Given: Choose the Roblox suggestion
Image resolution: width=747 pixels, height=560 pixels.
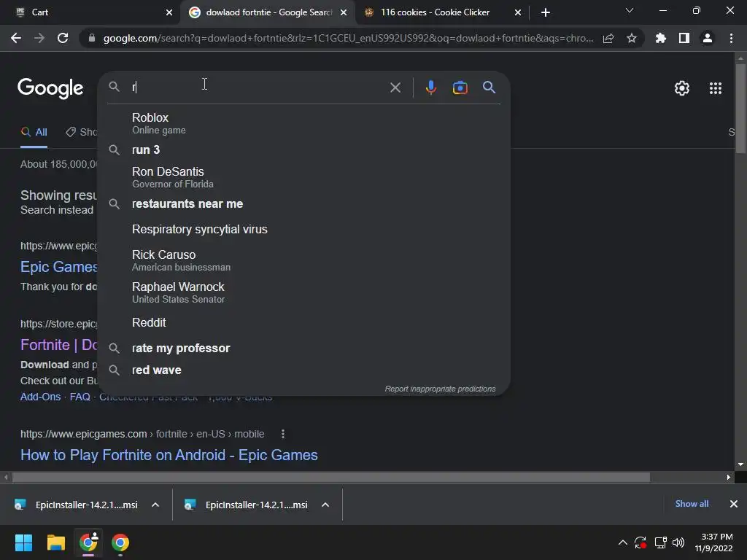Looking at the screenshot, I should [x=303, y=123].
